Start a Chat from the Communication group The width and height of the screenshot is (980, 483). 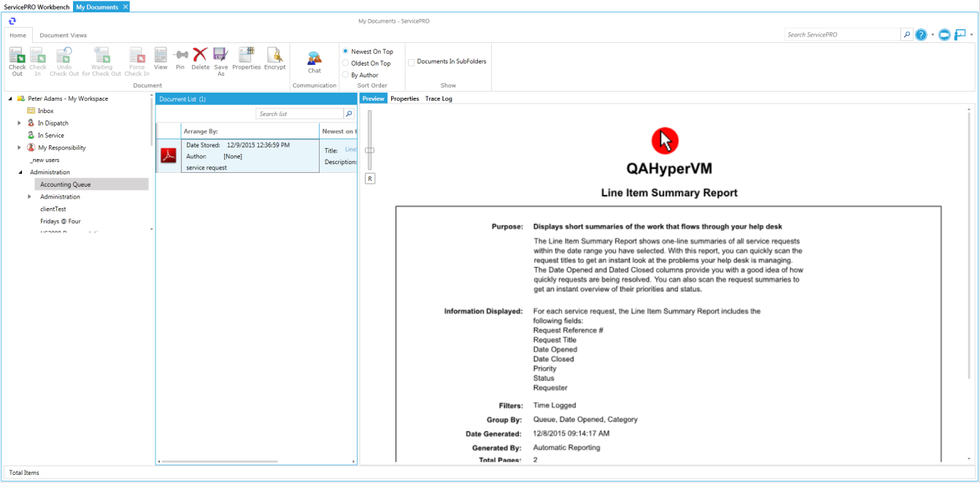point(315,58)
